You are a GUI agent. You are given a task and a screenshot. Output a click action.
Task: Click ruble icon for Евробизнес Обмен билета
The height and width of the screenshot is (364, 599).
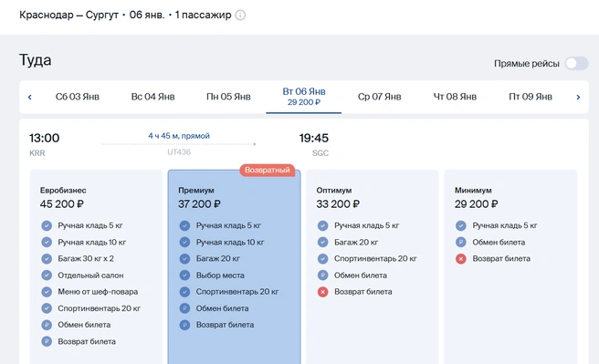click(x=47, y=325)
